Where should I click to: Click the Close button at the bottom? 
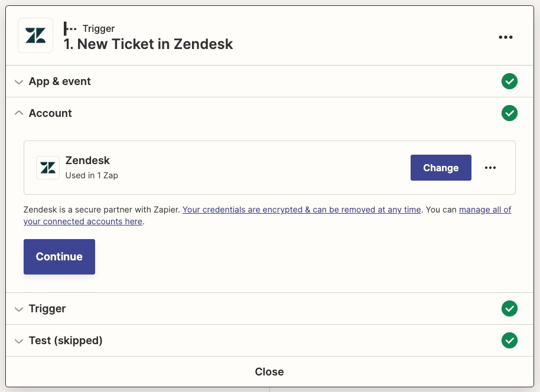coord(269,372)
